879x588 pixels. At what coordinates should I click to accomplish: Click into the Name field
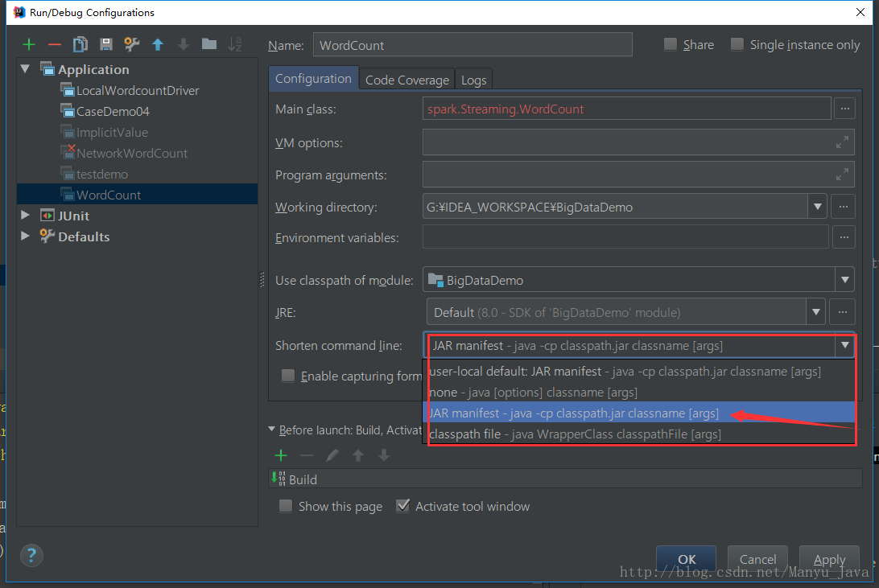[473, 44]
